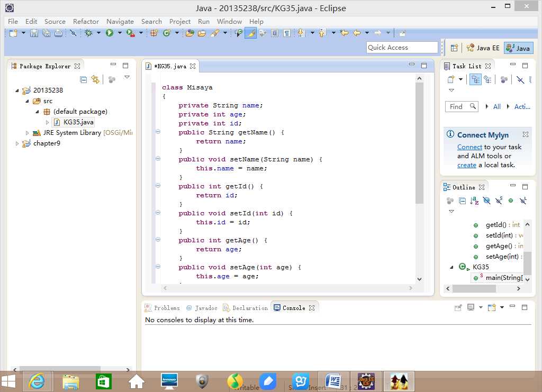Click the New Java Class icon

coord(167,33)
